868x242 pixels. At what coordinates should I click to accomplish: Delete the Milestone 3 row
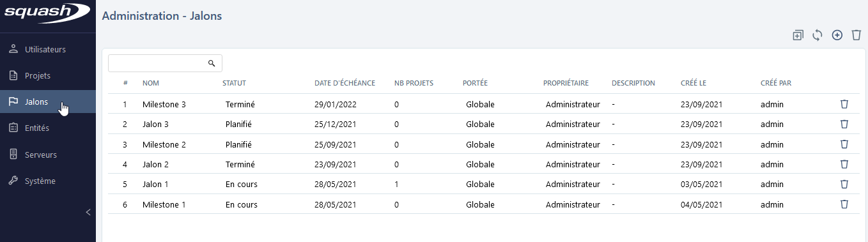click(844, 104)
